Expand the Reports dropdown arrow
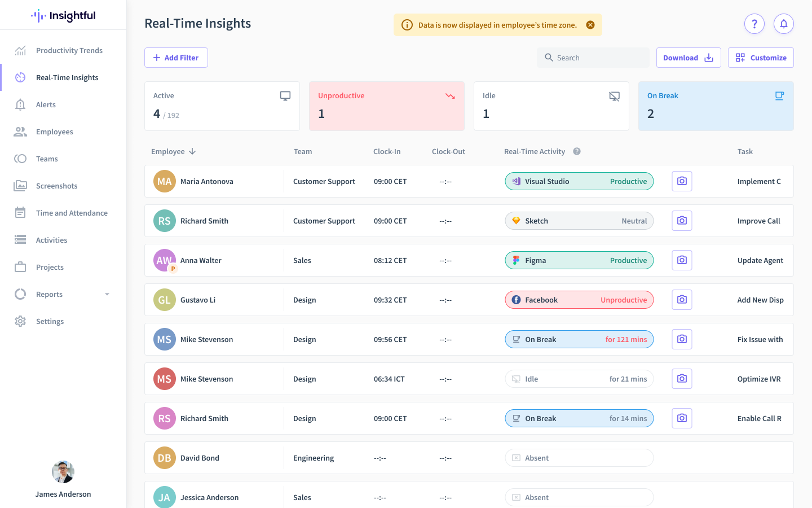 [107, 294]
